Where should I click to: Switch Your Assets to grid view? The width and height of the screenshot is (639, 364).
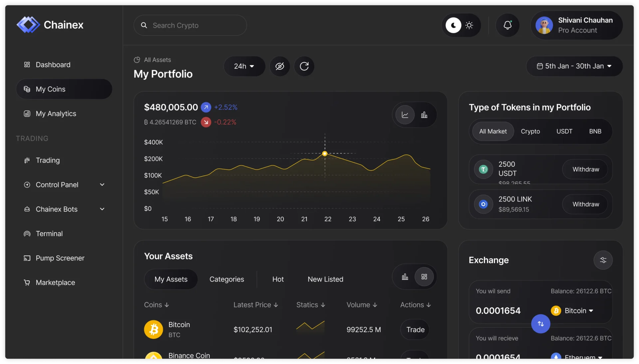coord(424,277)
